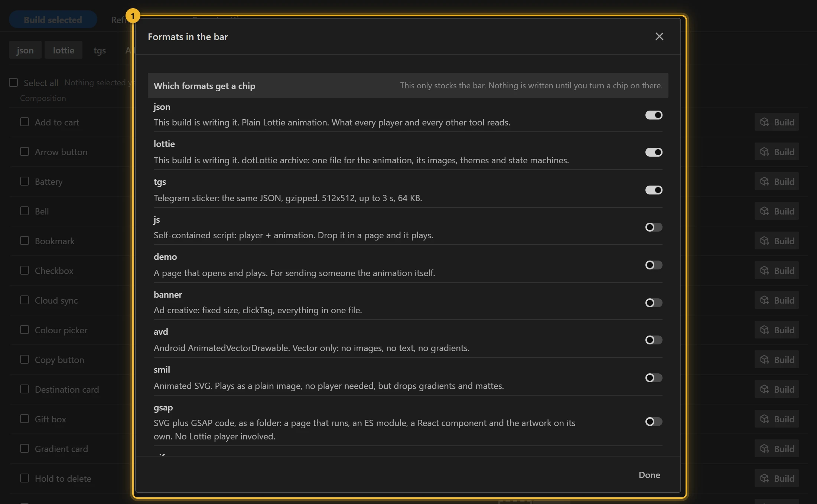Click the 'Which formats get a chip' heading
Screen dimensions: 817x504
pos(205,86)
